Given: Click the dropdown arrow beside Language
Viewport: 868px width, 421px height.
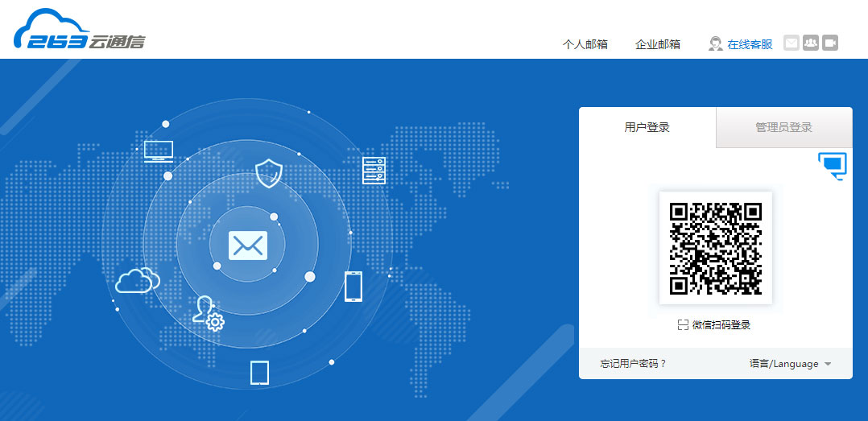Looking at the screenshot, I should click(828, 364).
